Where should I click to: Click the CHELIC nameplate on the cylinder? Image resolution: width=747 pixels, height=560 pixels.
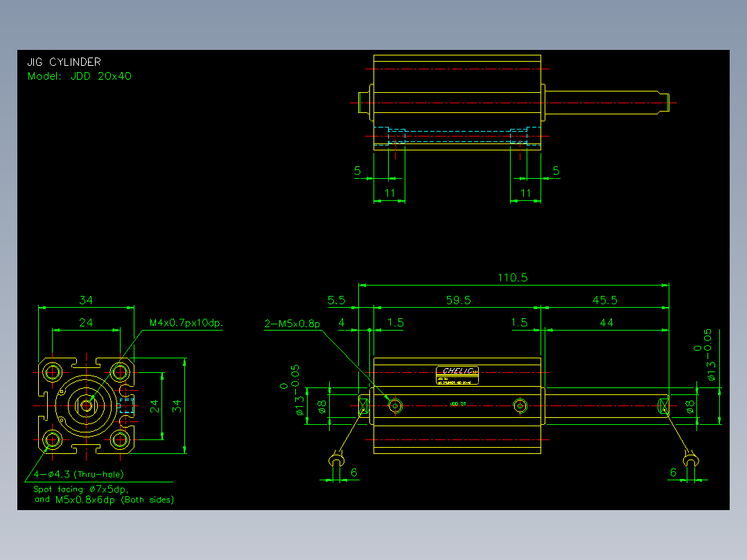(457, 375)
